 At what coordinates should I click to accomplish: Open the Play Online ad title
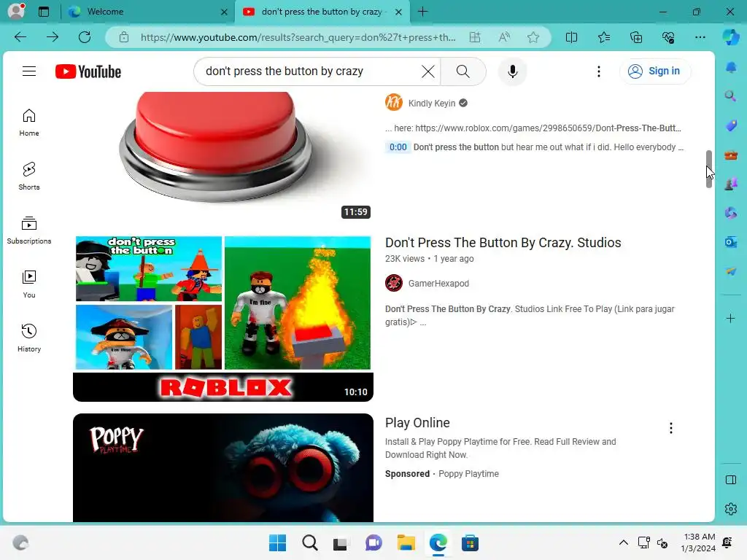coord(417,423)
